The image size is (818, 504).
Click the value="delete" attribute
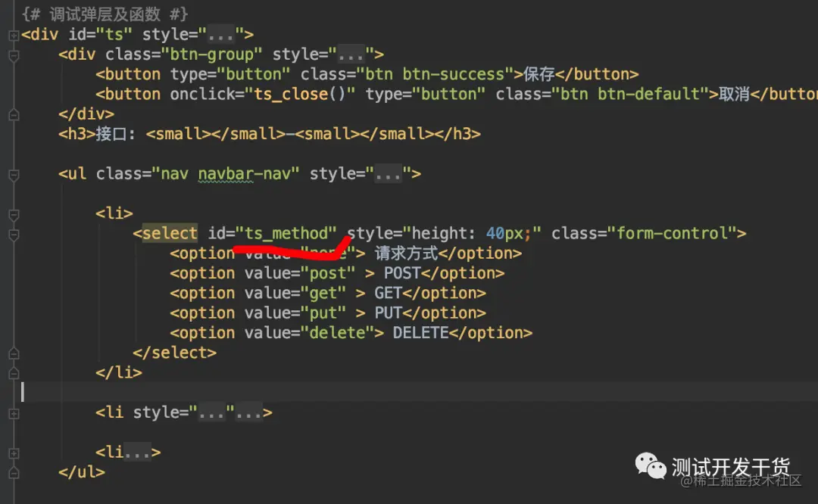point(309,332)
